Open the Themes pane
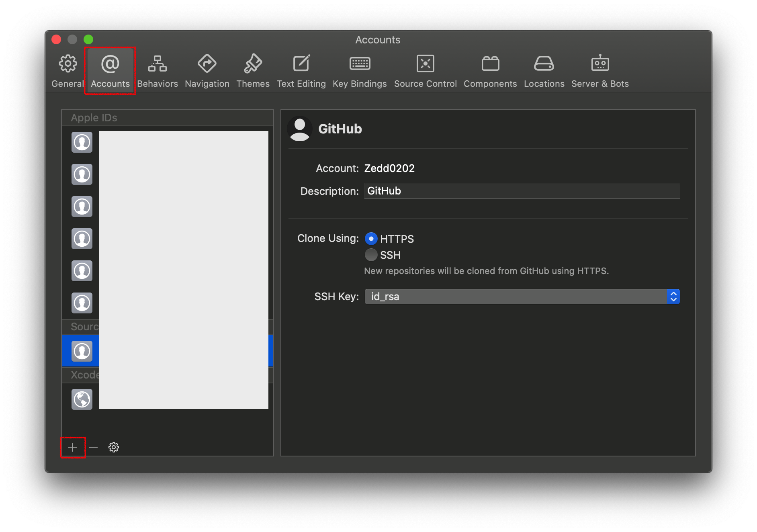The image size is (757, 532). click(253, 71)
